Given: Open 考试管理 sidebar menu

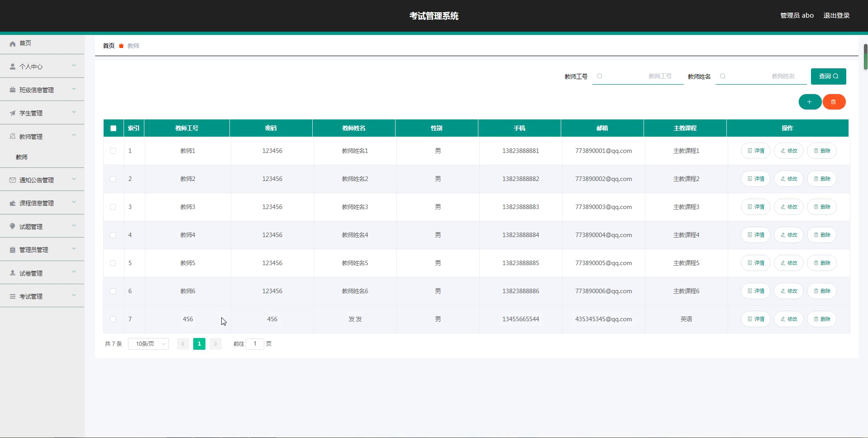Looking at the screenshot, I should [x=42, y=296].
